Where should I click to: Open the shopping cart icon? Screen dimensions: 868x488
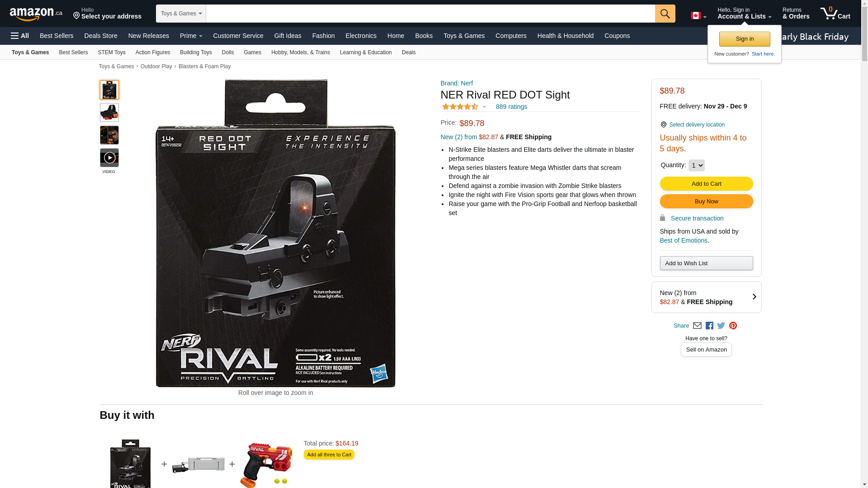click(835, 13)
